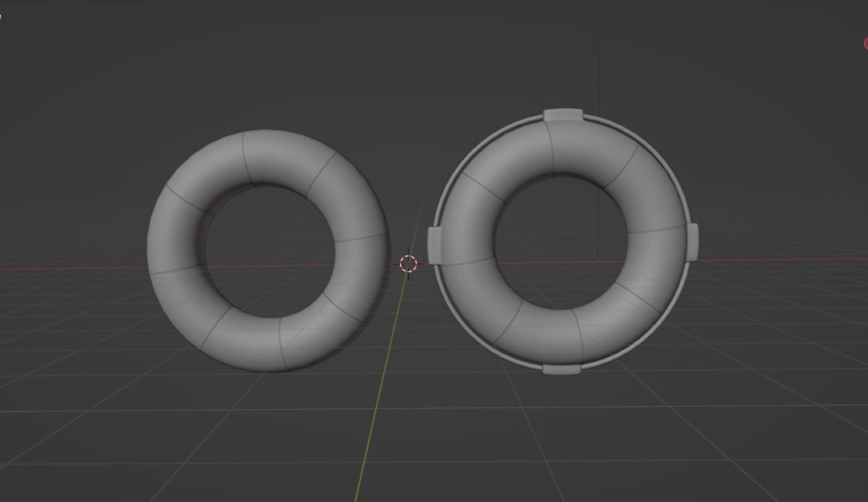Viewport: 868px width, 502px height.
Task: Select the bottom bracket on the life buoy
Action: (562, 369)
